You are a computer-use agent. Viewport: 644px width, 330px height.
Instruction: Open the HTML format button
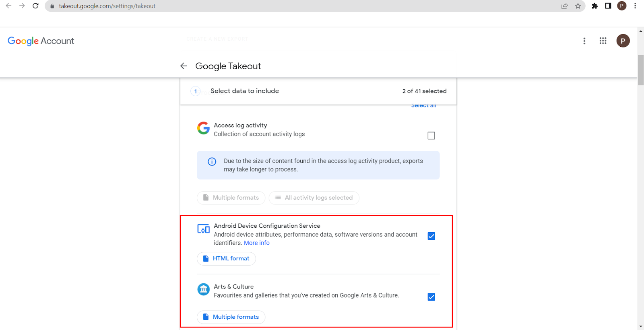tap(226, 259)
